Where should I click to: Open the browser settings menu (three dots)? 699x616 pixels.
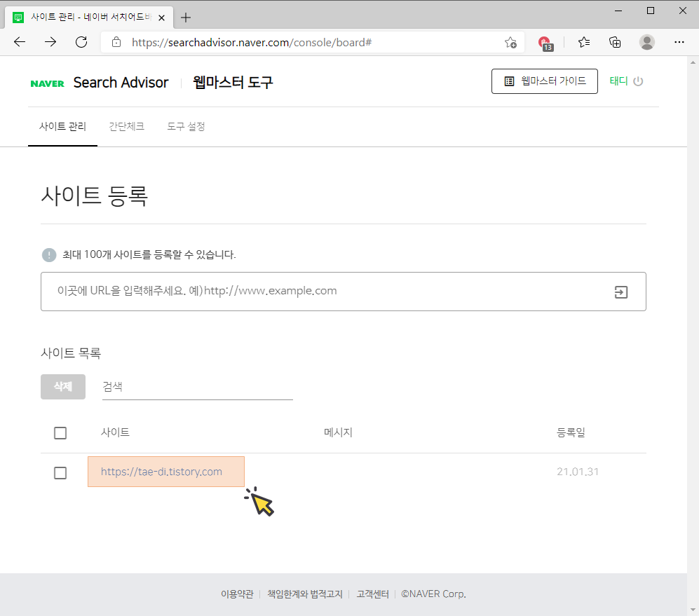pos(679,42)
